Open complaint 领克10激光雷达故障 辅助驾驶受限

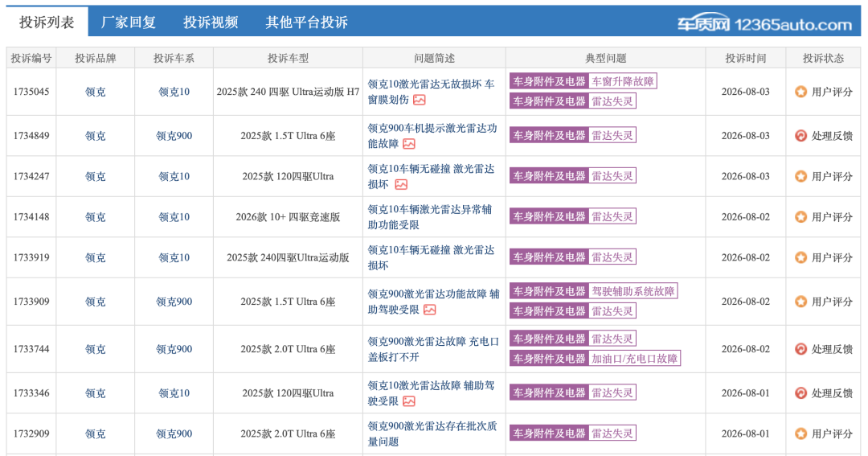[x=432, y=392]
